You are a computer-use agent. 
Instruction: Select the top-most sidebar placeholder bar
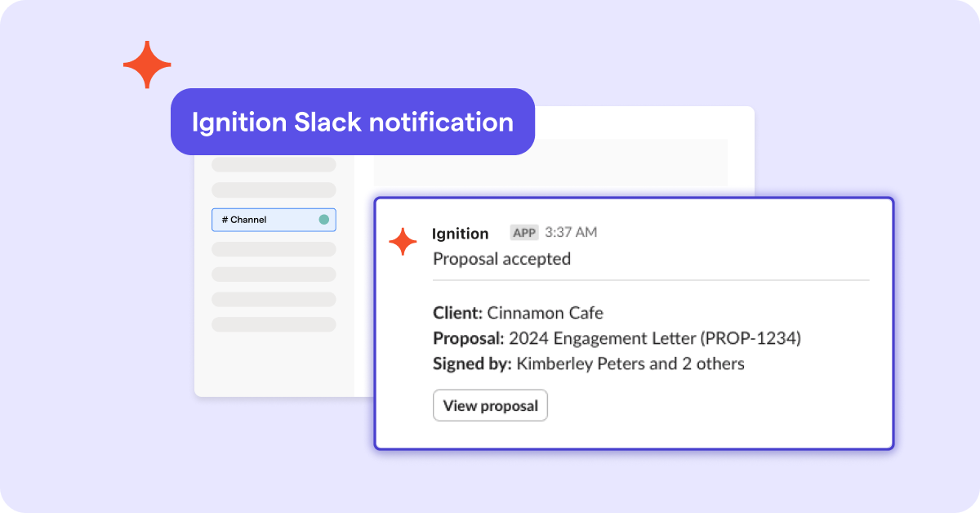[274, 164]
